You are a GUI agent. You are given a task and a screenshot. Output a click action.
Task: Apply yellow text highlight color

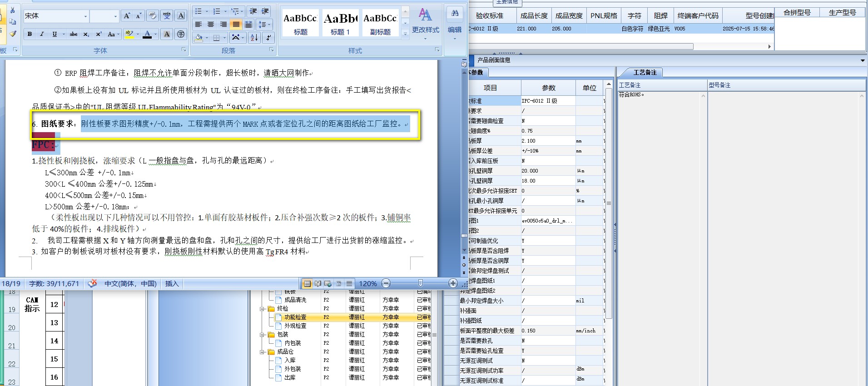[129, 34]
